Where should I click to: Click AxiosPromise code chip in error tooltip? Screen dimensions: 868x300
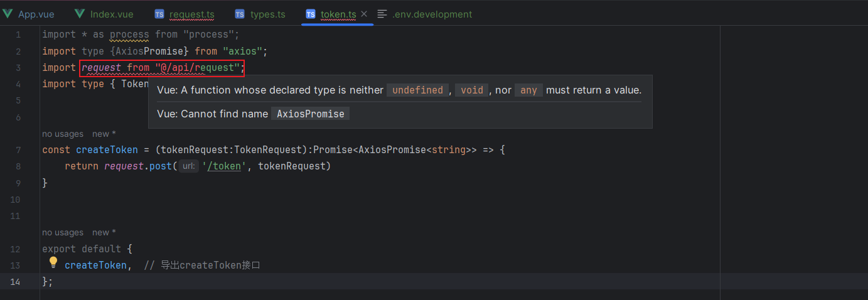tap(311, 114)
